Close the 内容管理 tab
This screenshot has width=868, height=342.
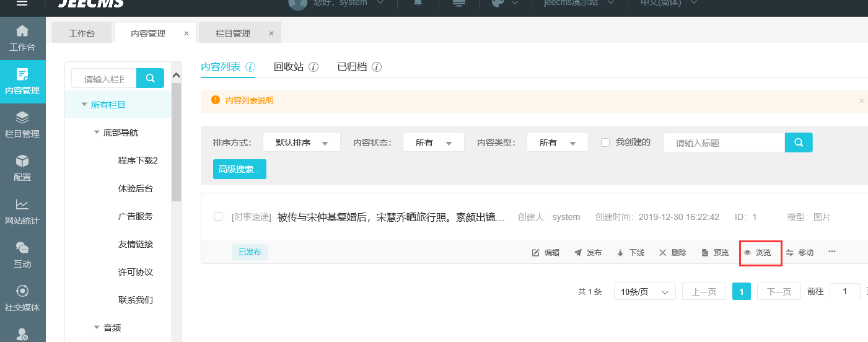coord(186,33)
